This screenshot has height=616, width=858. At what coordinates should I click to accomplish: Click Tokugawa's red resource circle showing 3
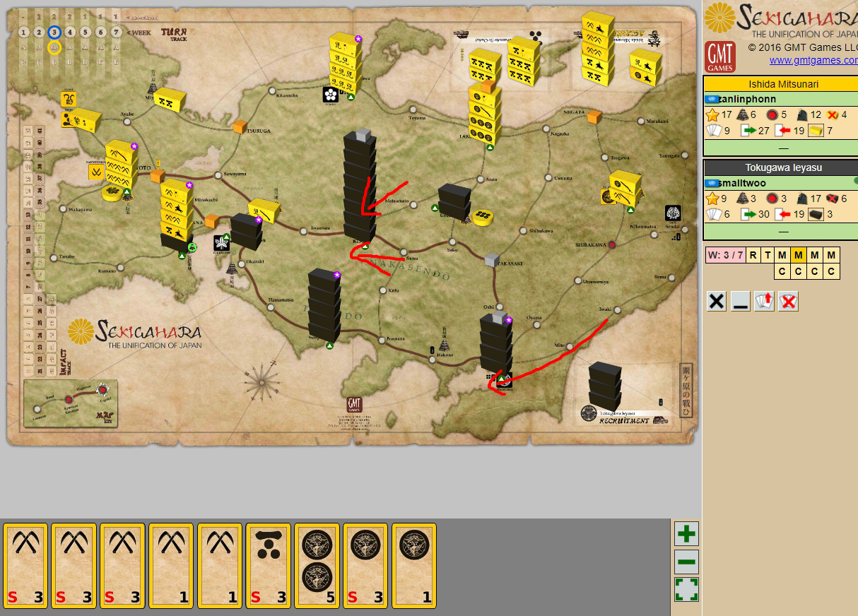772,199
